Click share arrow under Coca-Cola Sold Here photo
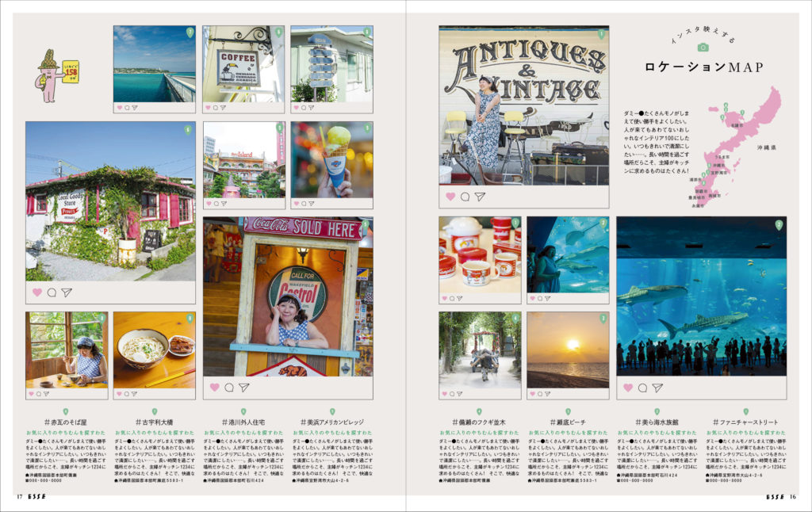 click(244, 388)
